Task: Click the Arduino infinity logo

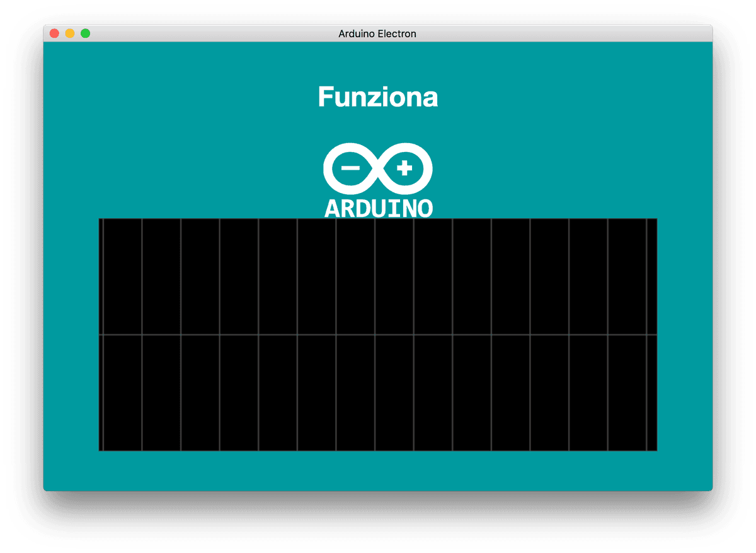Action: (378, 168)
